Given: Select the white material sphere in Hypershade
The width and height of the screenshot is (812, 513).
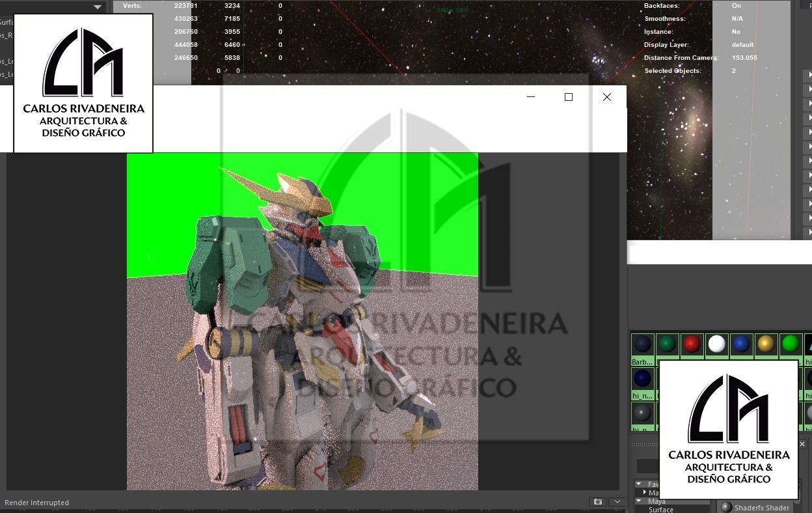Looking at the screenshot, I should tap(716, 344).
